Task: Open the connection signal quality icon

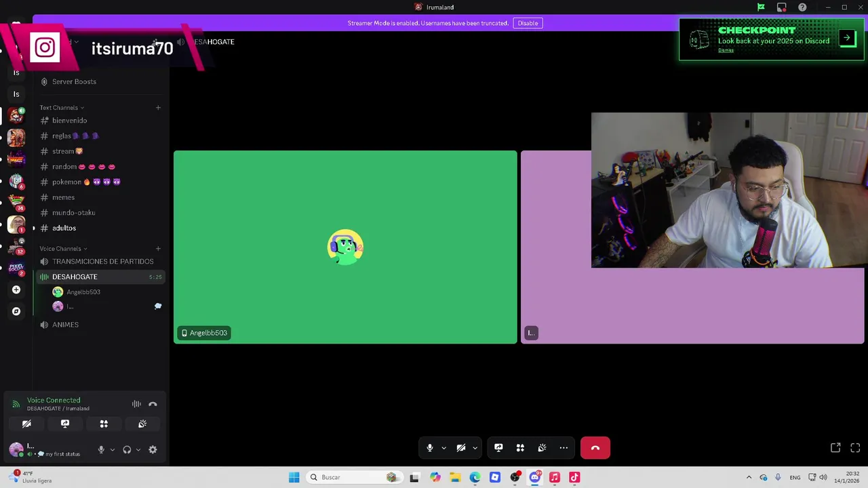Action: [x=16, y=404]
